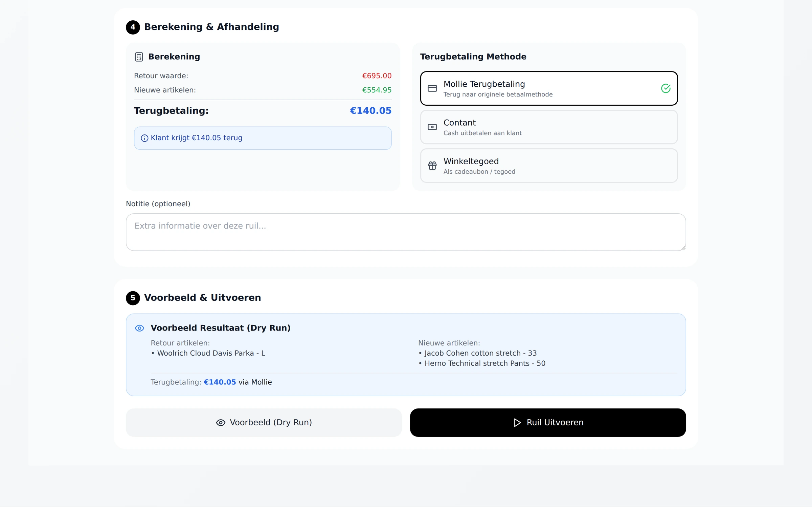812x508 pixels.
Task: Select Mollie Terugbetaling refund method
Action: point(549,88)
